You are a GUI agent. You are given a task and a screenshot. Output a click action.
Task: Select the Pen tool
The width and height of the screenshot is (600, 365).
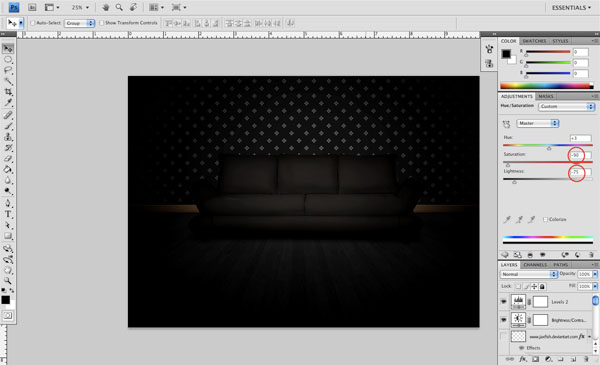[x=8, y=204]
